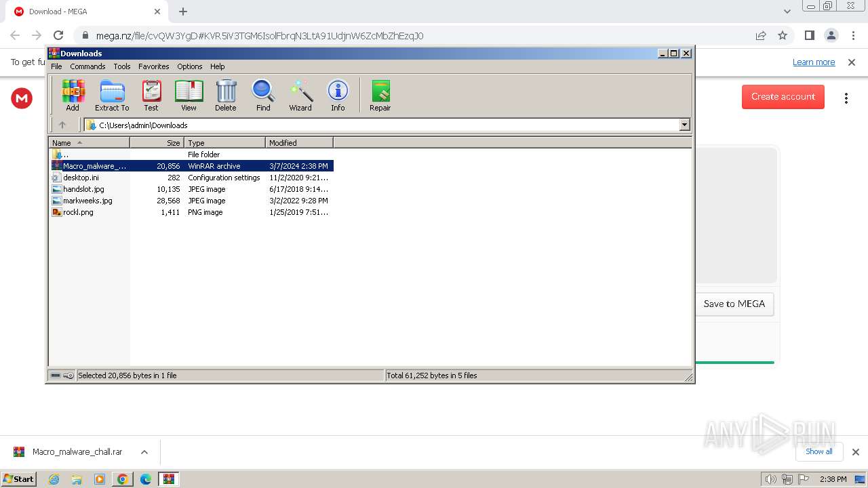Sort by Name column header
This screenshot has height=488, width=868.
coord(89,142)
